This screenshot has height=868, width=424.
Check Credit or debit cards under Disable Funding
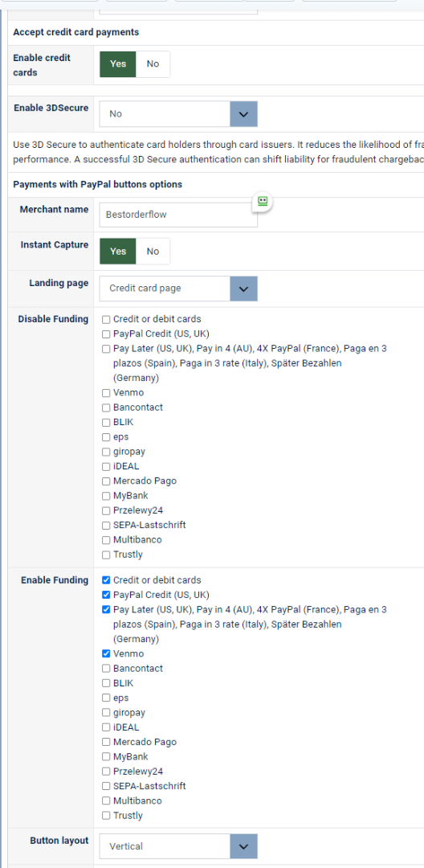pos(106,319)
